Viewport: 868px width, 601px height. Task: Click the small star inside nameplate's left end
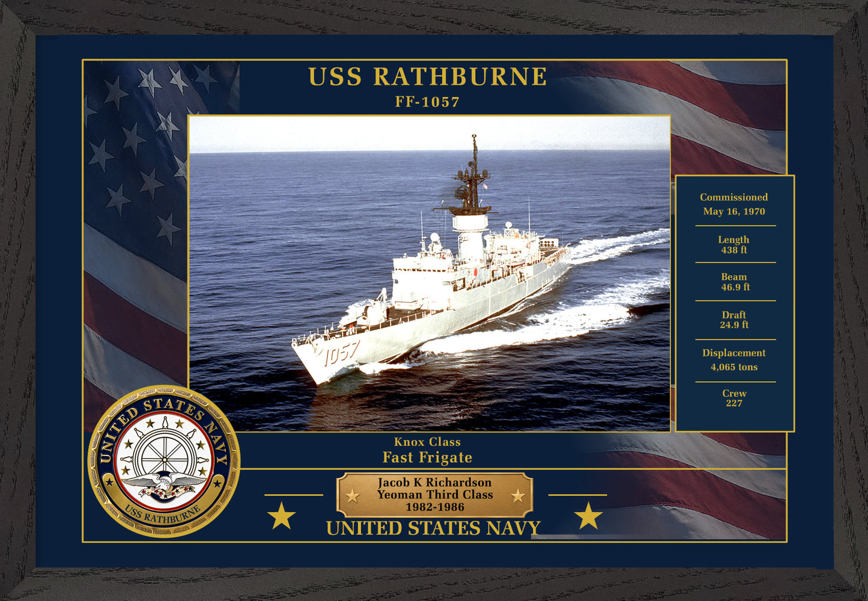pos(353,496)
